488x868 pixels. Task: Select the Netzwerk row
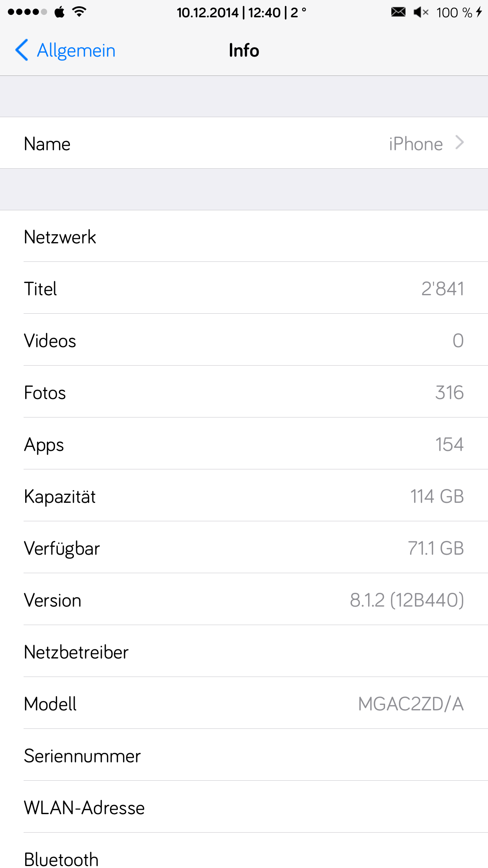(244, 237)
